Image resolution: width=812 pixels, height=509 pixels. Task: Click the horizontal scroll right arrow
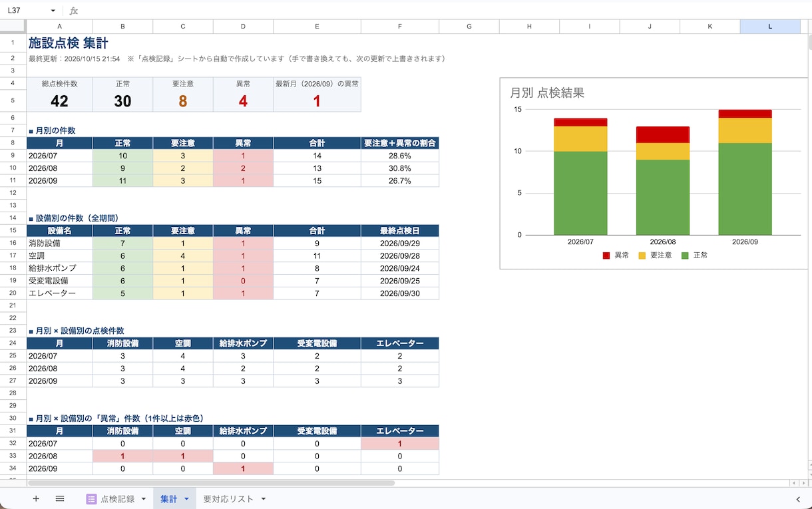(x=803, y=483)
